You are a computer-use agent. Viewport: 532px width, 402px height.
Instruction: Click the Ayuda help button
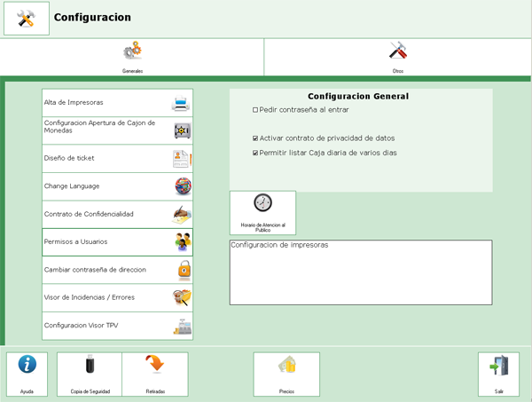click(27, 374)
